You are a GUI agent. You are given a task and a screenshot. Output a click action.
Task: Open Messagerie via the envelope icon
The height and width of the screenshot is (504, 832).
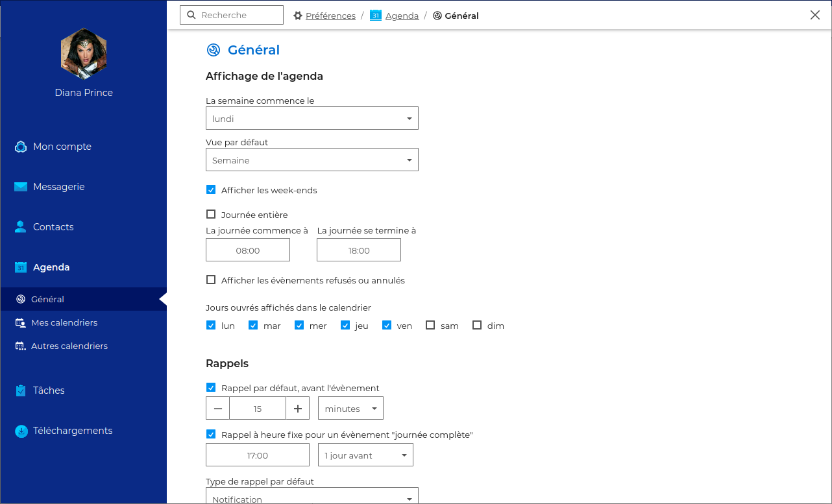(21, 187)
